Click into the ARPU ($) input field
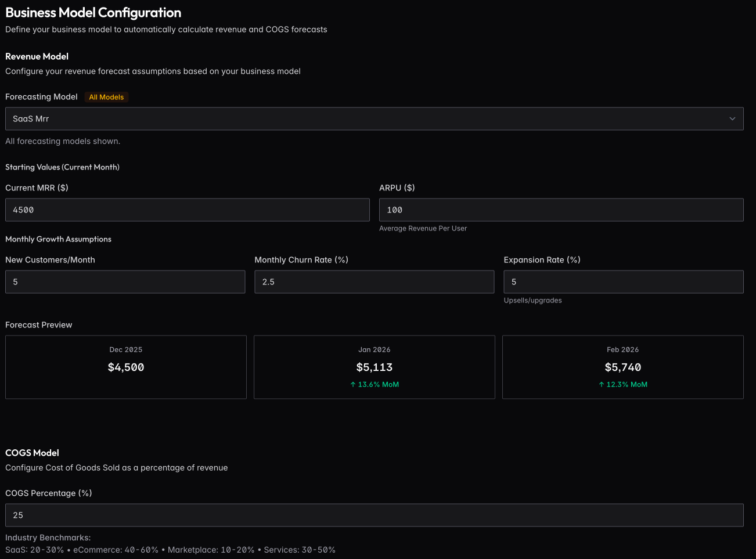The height and width of the screenshot is (559, 756). tap(561, 210)
